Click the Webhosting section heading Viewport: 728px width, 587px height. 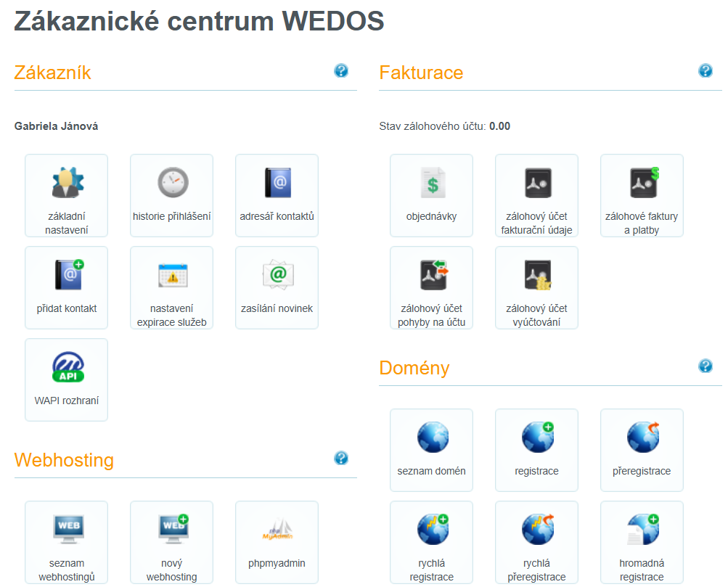tap(64, 460)
